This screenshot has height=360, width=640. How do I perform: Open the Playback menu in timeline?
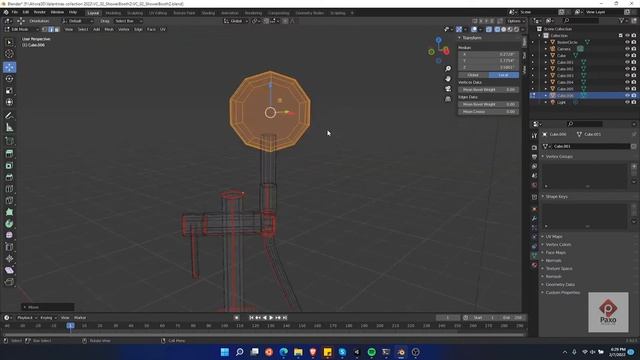(27, 318)
